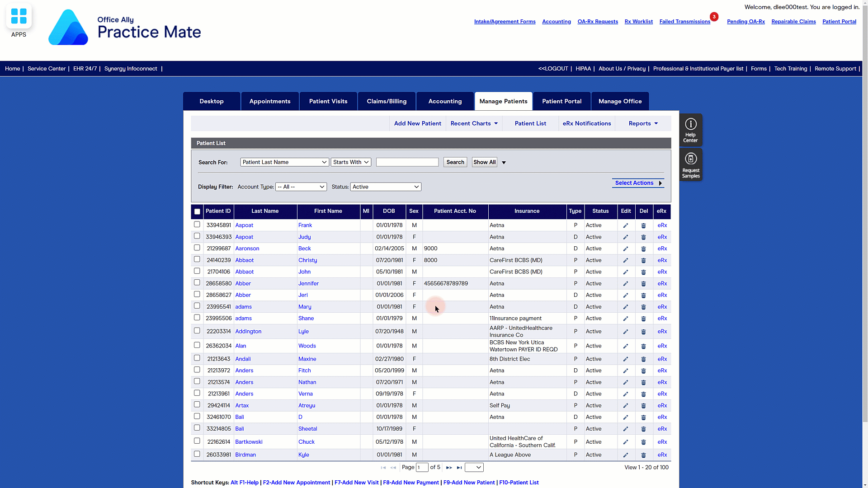This screenshot has width=868, height=488.
Task: Click the LOGOUT link
Action: coord(553,69)
